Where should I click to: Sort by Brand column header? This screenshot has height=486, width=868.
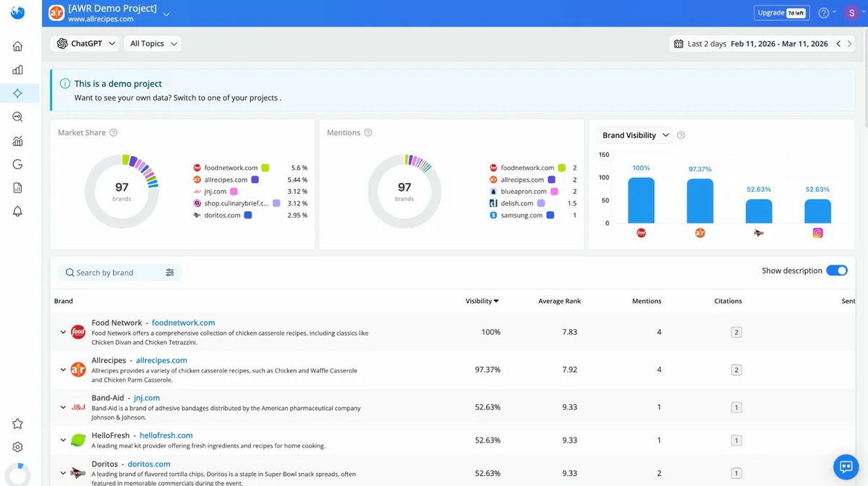pyautogui.click(x=64, y=301)
